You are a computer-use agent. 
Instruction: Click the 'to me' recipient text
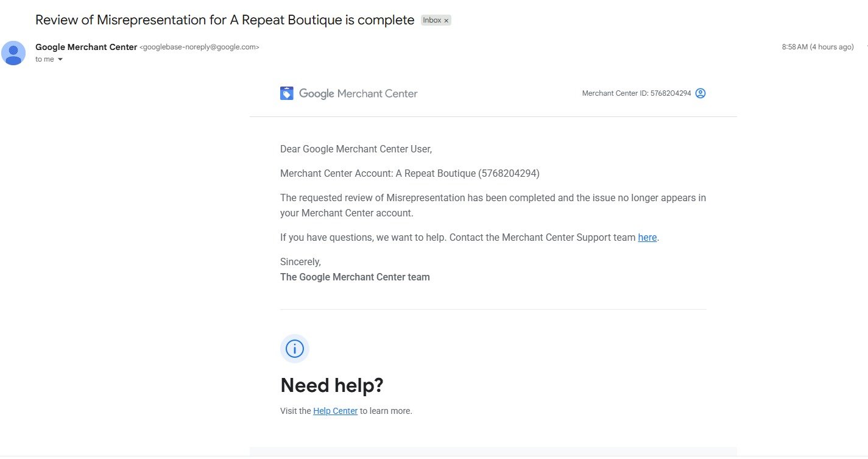pyautogui.click(x=44, y=59)
